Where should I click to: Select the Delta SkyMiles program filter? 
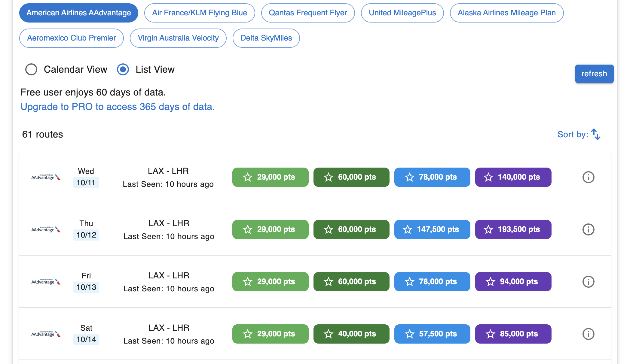click(266, 38)
